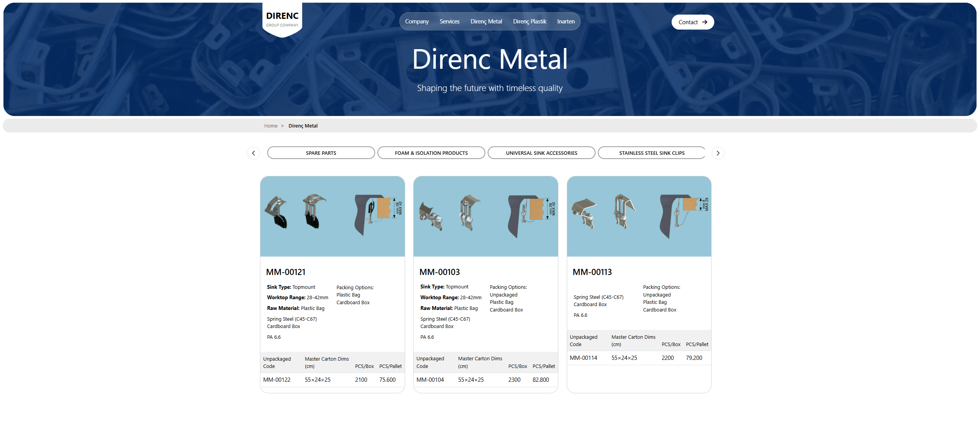This screenshot has width=980, height=439.
Task: Click Packing Options label in MM-00113 card
Action: point(662,287)
